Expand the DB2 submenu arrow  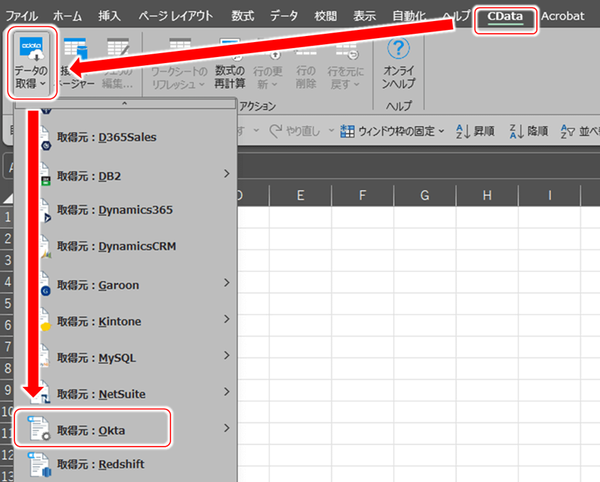tap(227, 174)
